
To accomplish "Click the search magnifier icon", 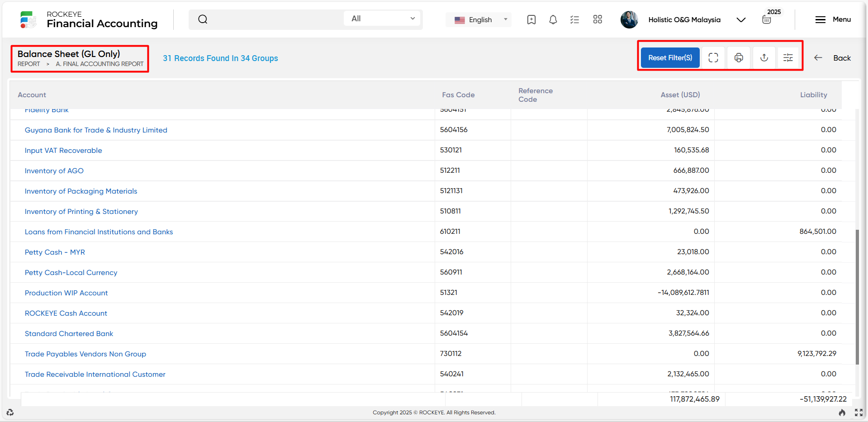I will point(203,19).
